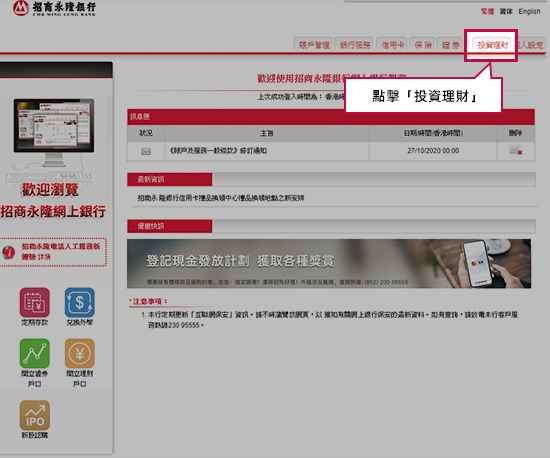Image resolution: width=550 pixels, height=458 pixels.
Task: Open the 投資理財 tab
Action: [x=493, y=45]
